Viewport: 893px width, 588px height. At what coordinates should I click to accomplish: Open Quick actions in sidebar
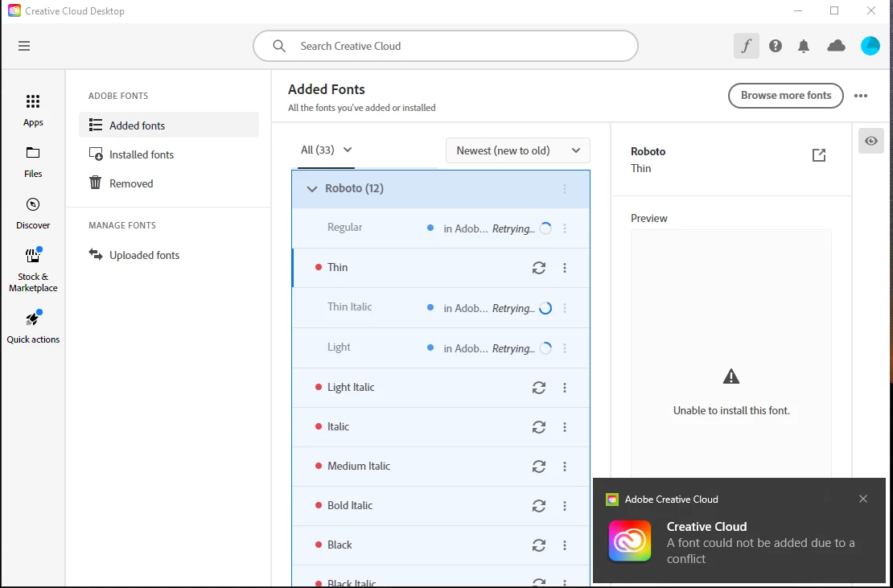pos(33,327)
